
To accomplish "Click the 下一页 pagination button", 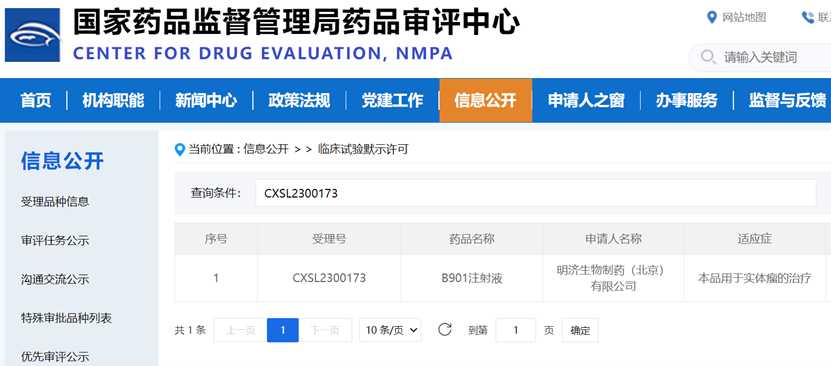I will tap(325, 330).
